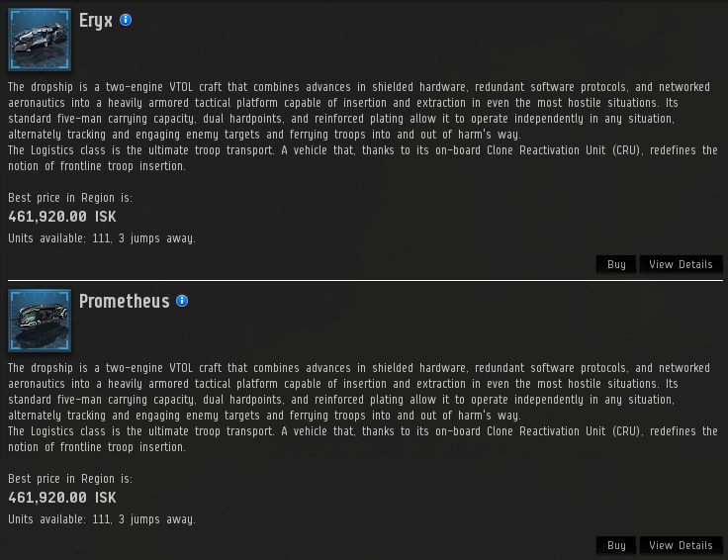This screenshot has height=560, width=728.
Task: Click the Prometheus 461,920.00 ISK price
Action: pos(62,498)
